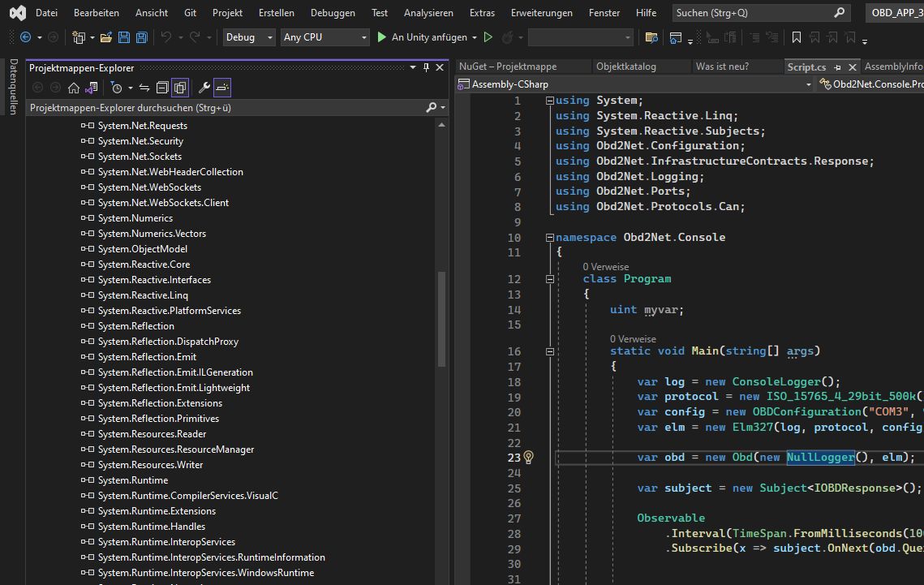Collapse the class Program code block

click(550, 278)
